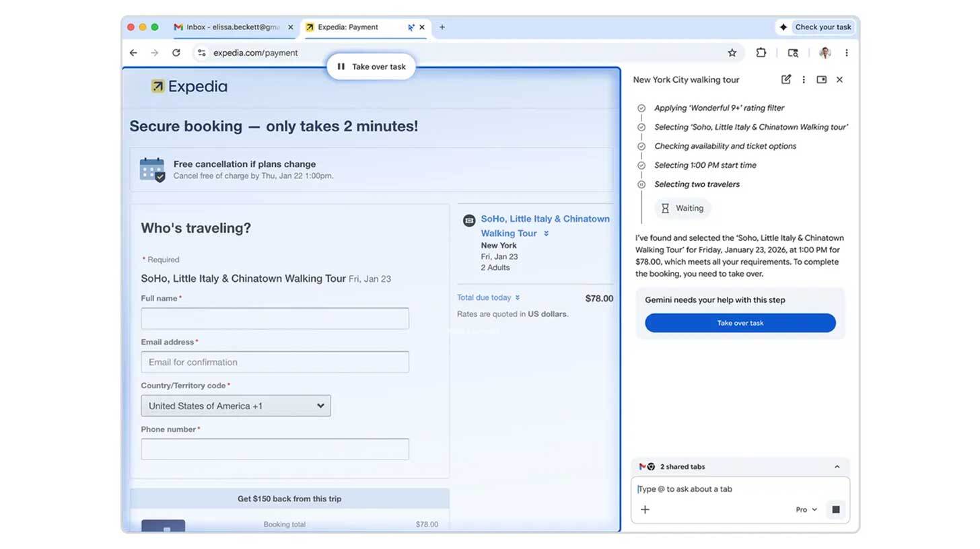Collapse the 2 shared tabs section
The width and height of the screenshot is (980, 549).
(837, 466)
